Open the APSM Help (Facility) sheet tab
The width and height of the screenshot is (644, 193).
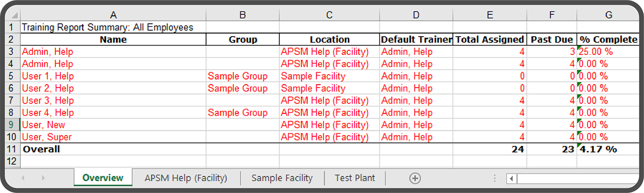(x=186, y=178)
